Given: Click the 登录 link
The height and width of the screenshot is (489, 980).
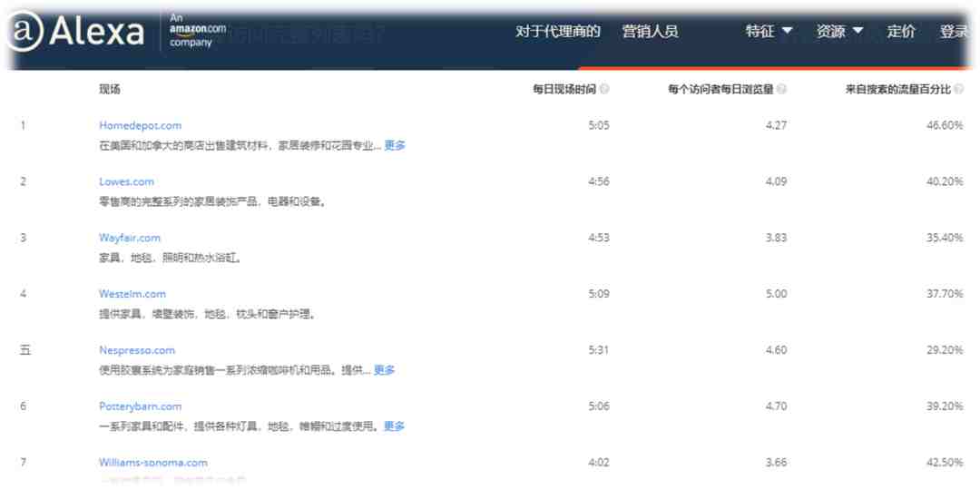Looking at the screenshot, I should coord(954,31).
